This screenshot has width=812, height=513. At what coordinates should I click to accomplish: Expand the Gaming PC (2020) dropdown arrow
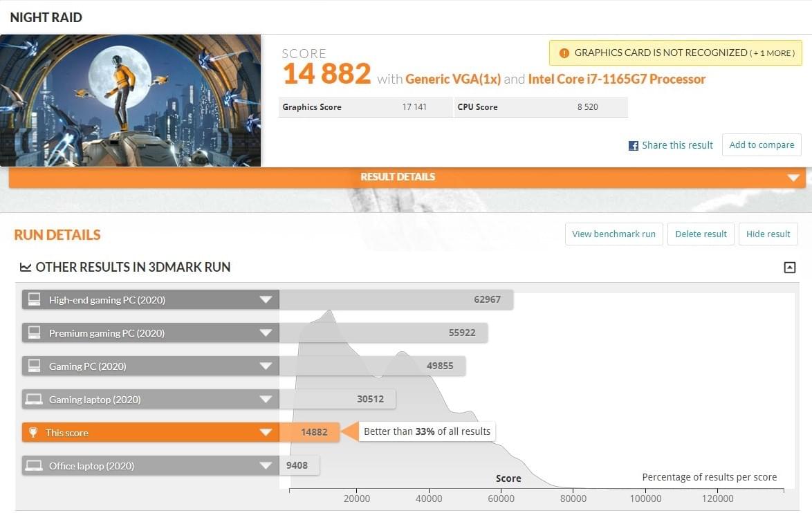coord(266,366)
